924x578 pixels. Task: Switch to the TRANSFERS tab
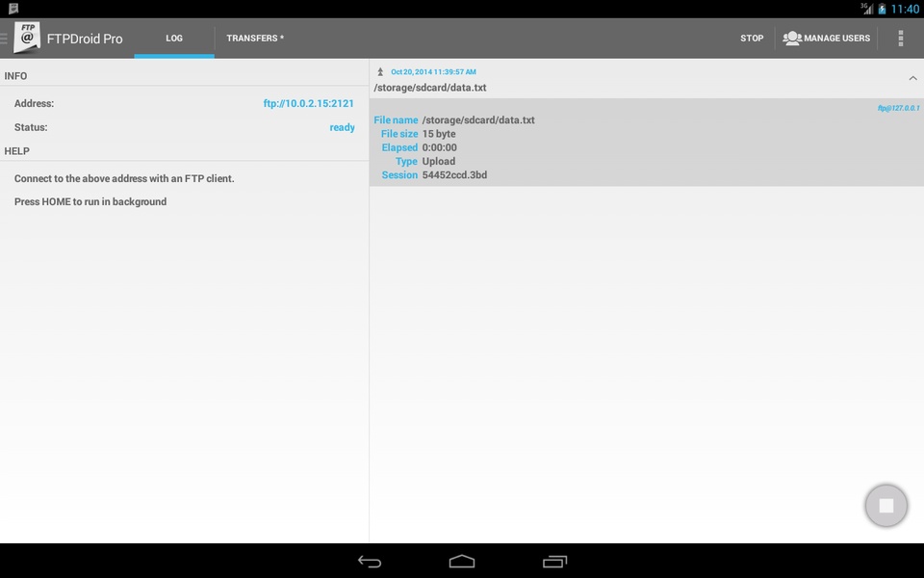pyautogui.click(x=255, y=38)
